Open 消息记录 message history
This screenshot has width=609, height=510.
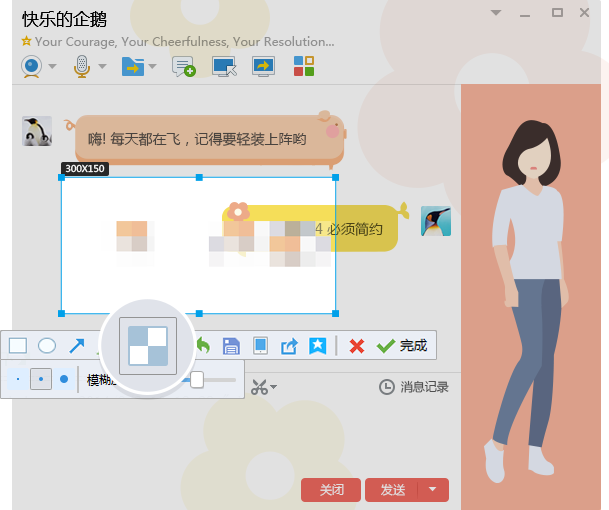(x=414, y=387)
